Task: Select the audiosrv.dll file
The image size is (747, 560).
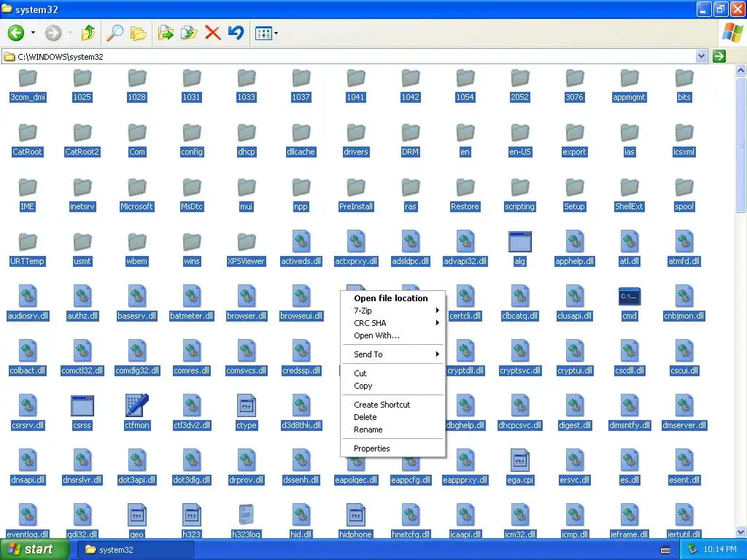Action: [28, 296]
